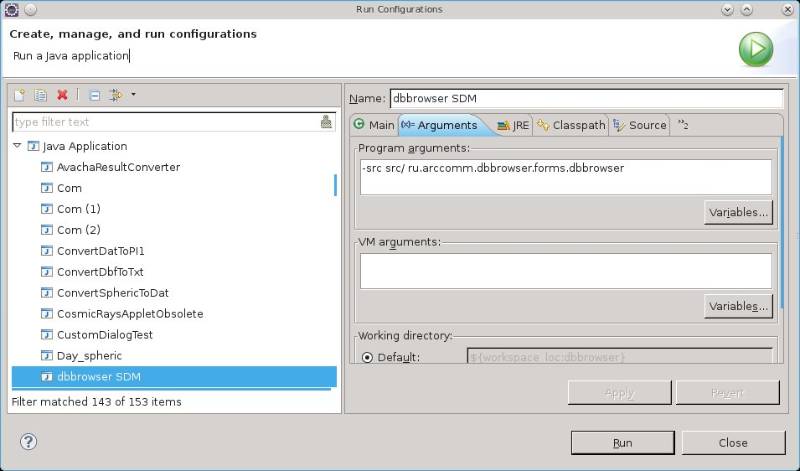Click the help question mark icon

pyautogui.click(x=28, y=441)
